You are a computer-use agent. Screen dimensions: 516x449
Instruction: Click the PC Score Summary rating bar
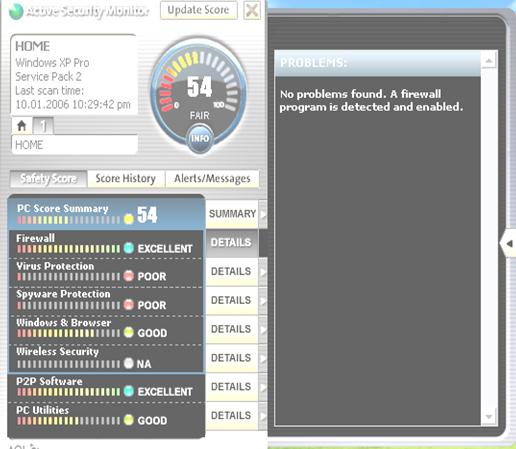tap(69, 220)
